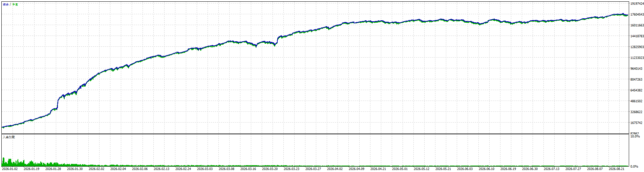Click the 0.0% deposit load label
Viewport: 644px width, 172px height.
(634, 167)
